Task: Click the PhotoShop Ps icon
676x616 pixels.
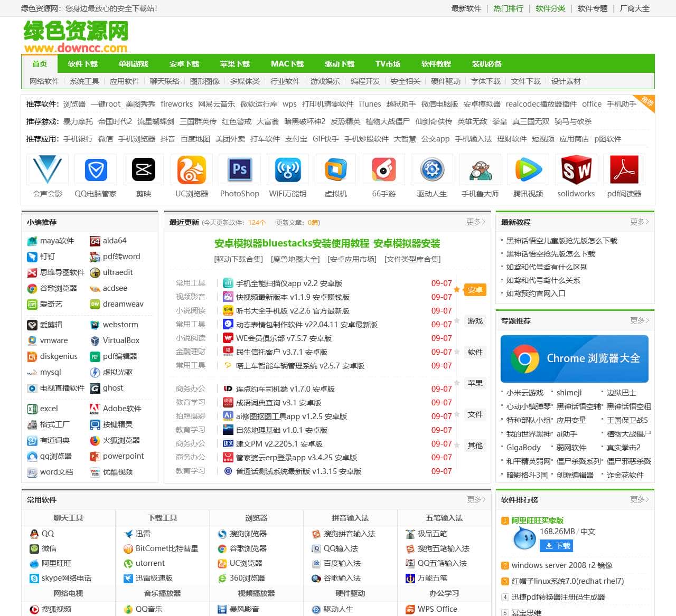Action: pyautogui.click(x=240, y=169)
